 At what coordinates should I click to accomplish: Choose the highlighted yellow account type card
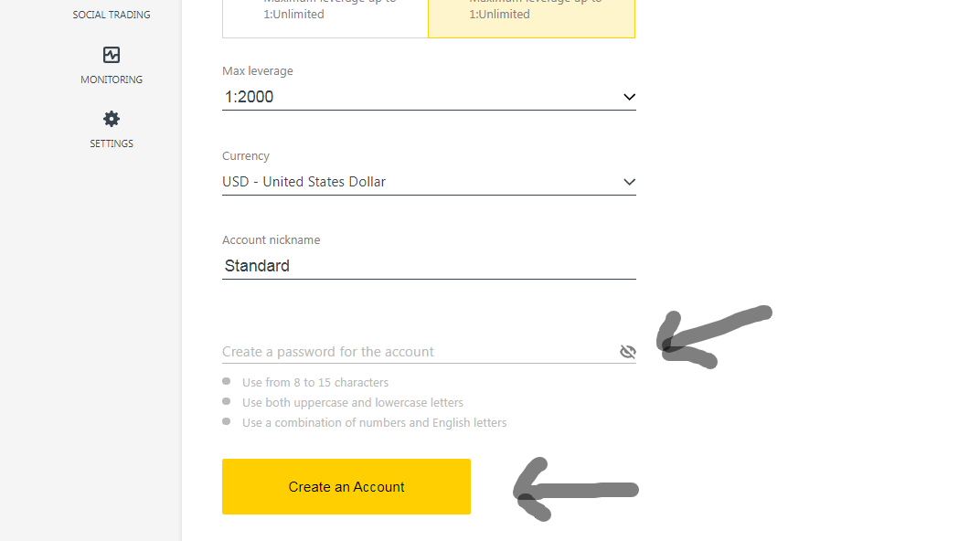(531, 16)
